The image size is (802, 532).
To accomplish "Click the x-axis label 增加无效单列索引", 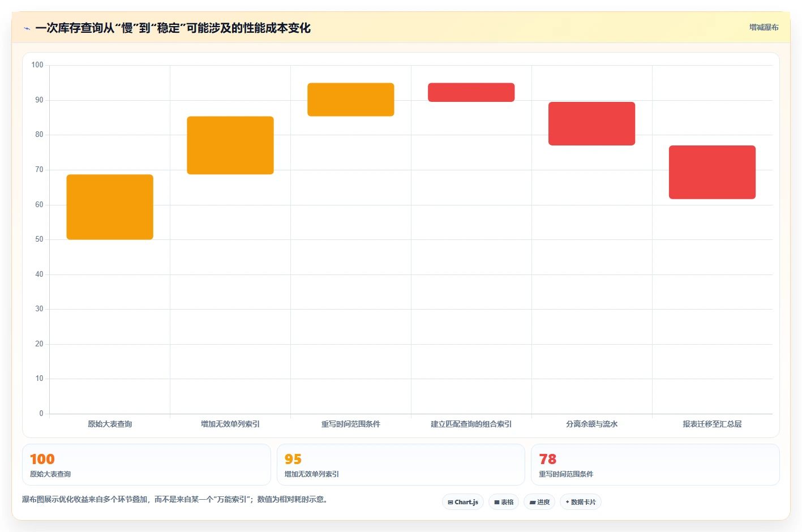I will [230, 424].
